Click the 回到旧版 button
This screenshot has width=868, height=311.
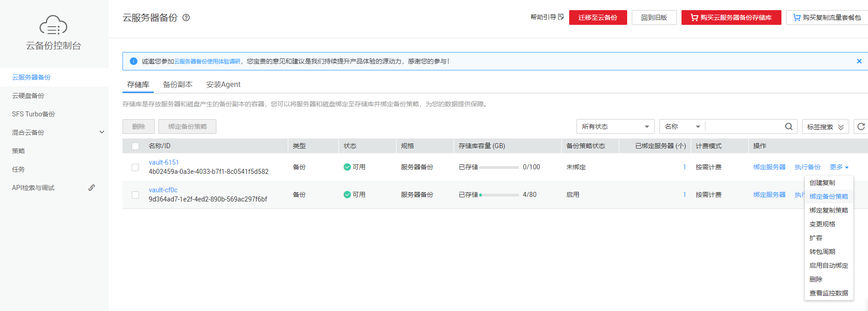coord(654,17)
